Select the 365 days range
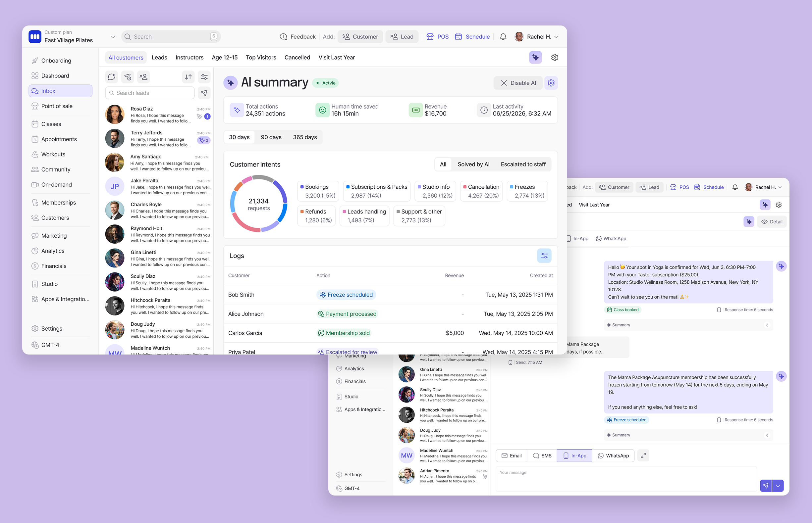The width and height of the screenshot is (812, 523). pos(305,137)
